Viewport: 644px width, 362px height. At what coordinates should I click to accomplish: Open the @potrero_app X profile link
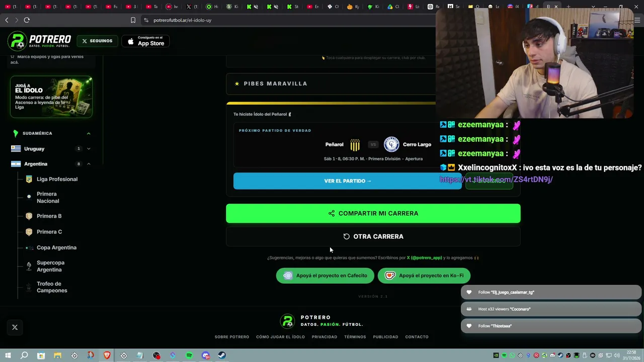[424, 258]
